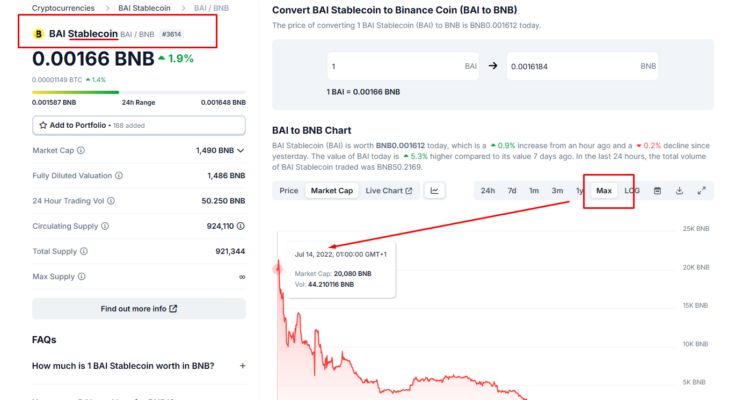Click the calendar date range icon
The image size is (735, 400).
point(657,190)
